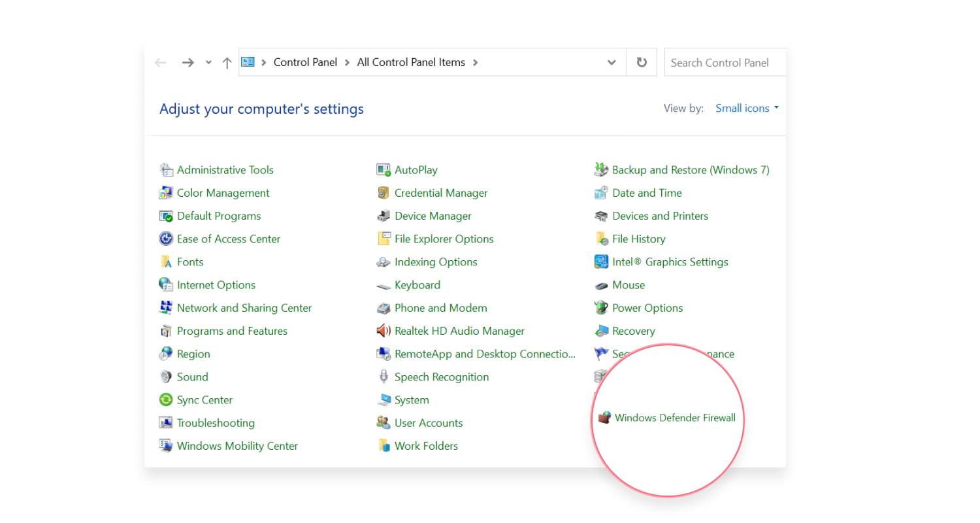Open the Devices and Printers link
This screenshot has height=523, width=980.
point(660,216)
